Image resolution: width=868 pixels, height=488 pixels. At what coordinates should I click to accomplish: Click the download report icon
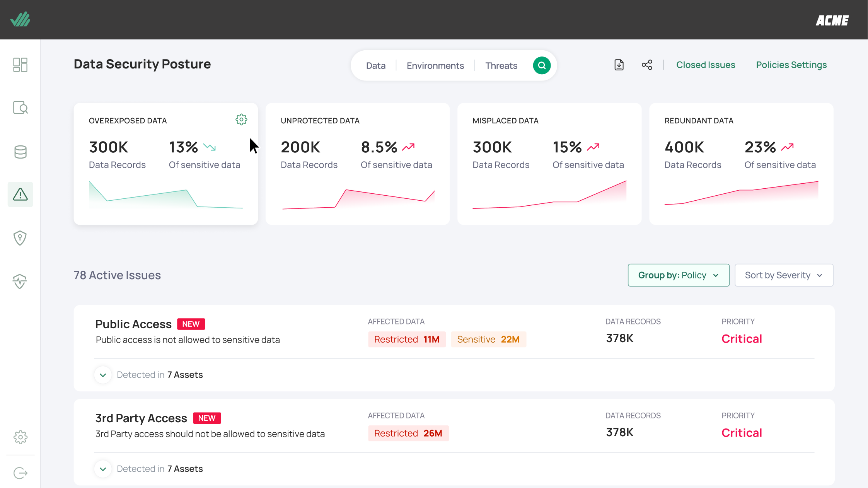tap(619, 65)
